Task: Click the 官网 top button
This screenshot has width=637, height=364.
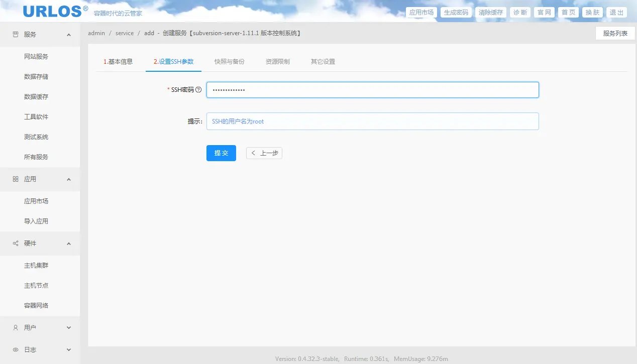Action: pyautogui.click(x=545, y=13)
